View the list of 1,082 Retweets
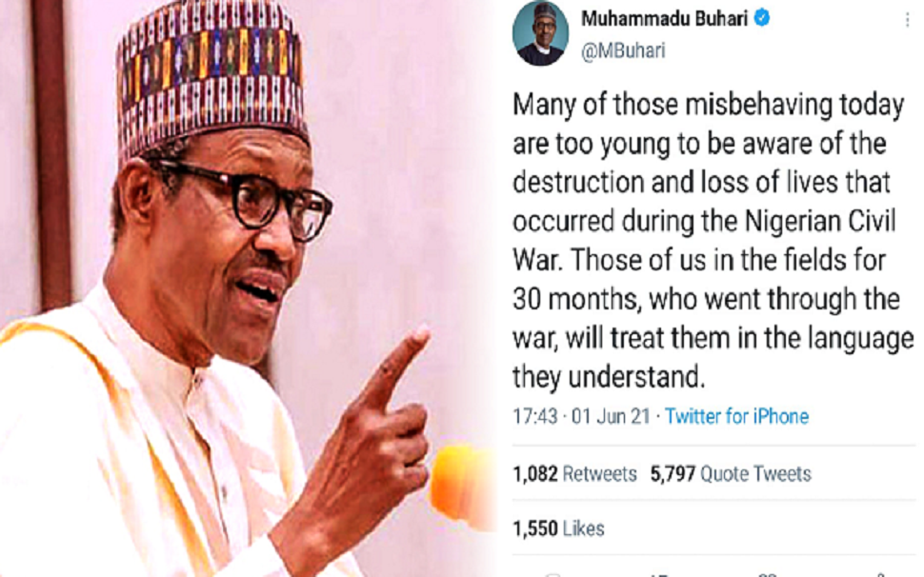924x577 pixels. pos(574,473)
